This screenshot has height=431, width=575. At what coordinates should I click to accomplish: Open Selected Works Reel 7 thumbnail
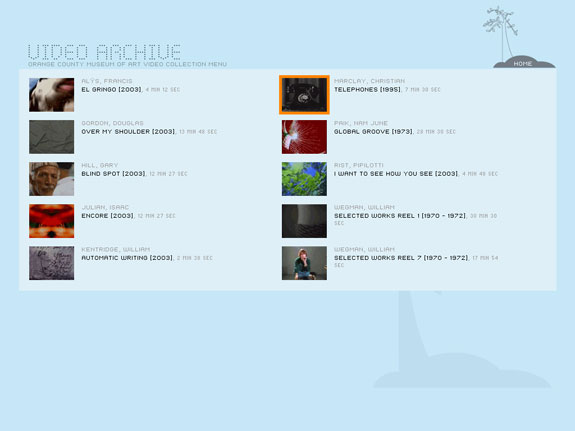tap(304, 263)
